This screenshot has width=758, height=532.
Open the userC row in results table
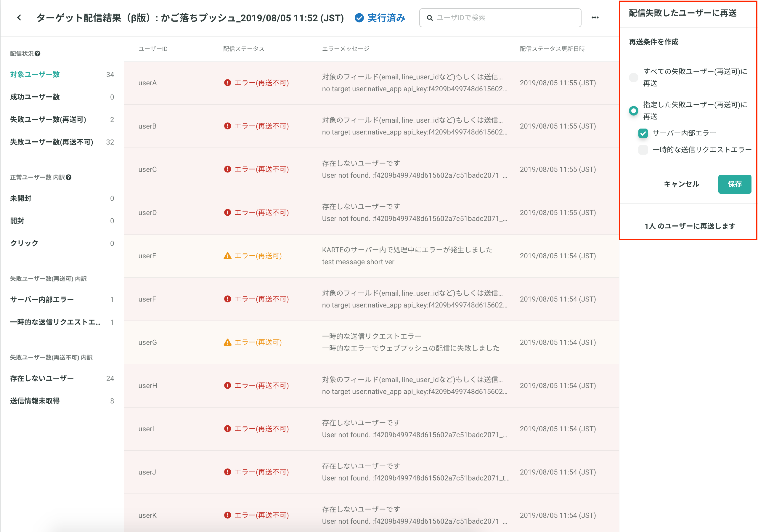click(x=371, y=169)
